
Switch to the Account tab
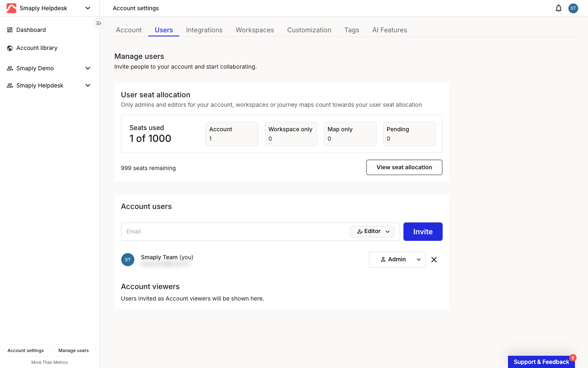(x=129, y=30)
